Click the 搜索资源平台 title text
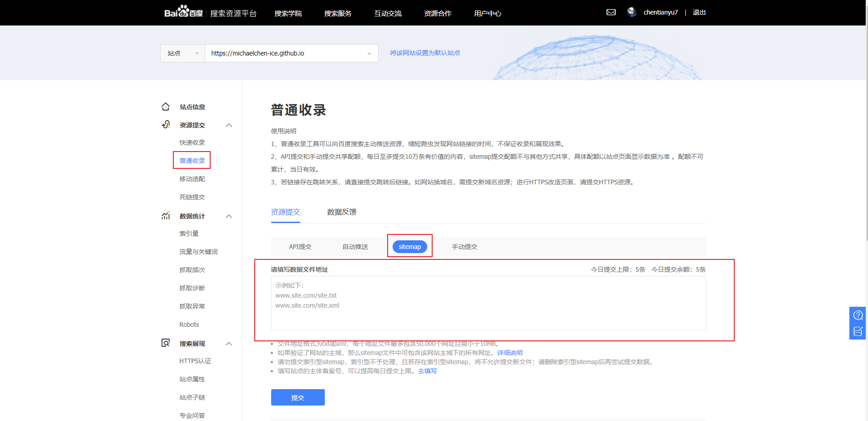 coord(233,13)
